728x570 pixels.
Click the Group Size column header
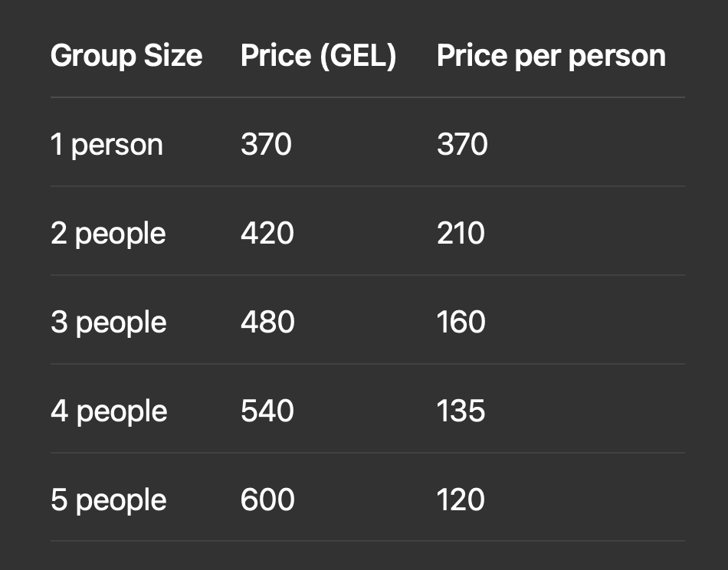click(126, 56)
